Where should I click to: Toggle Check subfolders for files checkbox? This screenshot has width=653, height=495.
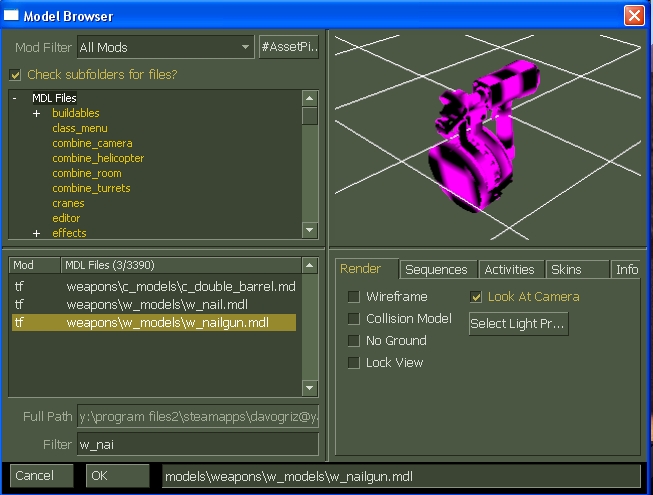pyautogui.click(x=15, y=75)
